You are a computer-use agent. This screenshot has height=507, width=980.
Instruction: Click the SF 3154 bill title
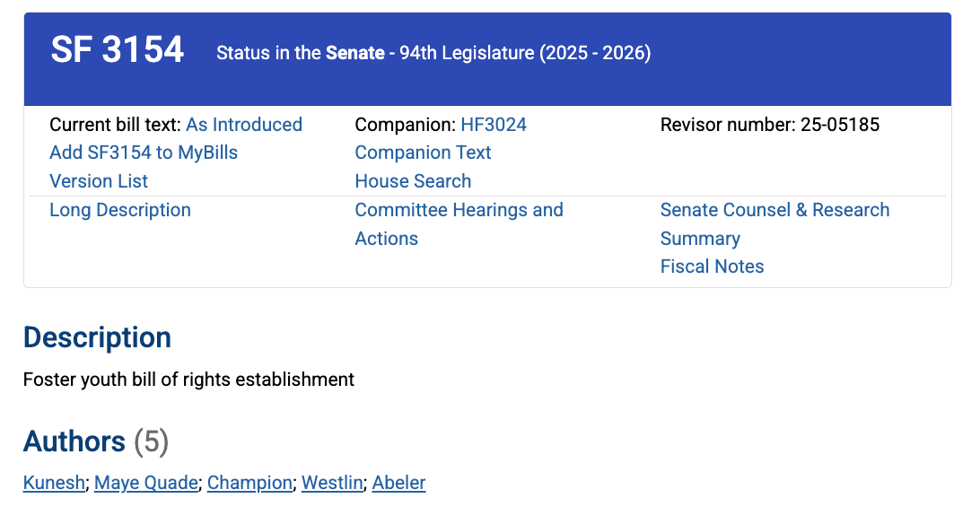tap(118, 50)
